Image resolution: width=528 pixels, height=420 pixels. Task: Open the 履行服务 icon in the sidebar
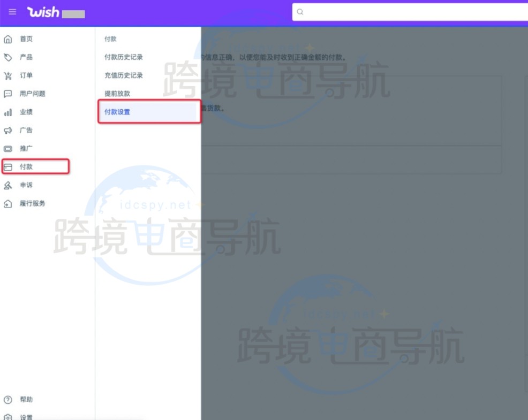(8, 204)
